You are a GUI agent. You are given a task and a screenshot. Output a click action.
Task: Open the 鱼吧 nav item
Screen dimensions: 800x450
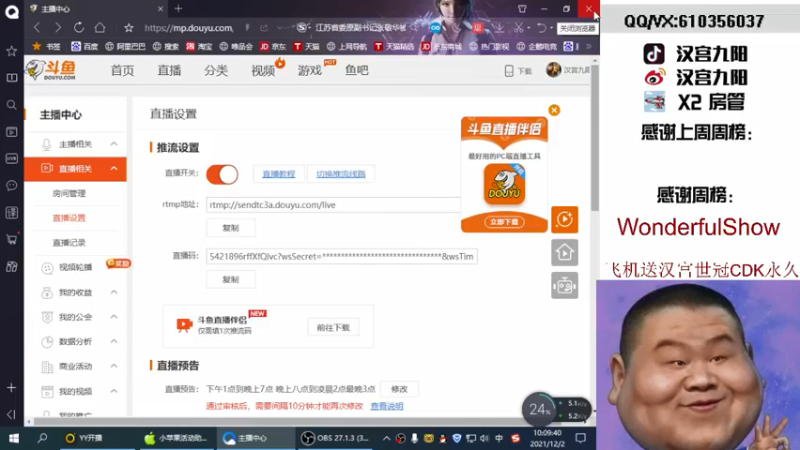(357, 70)
